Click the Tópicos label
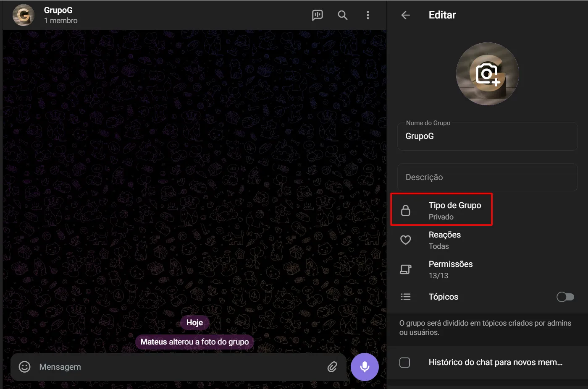Image resolution: width=588 pixels, height=389 pixels. click(444, 297)
